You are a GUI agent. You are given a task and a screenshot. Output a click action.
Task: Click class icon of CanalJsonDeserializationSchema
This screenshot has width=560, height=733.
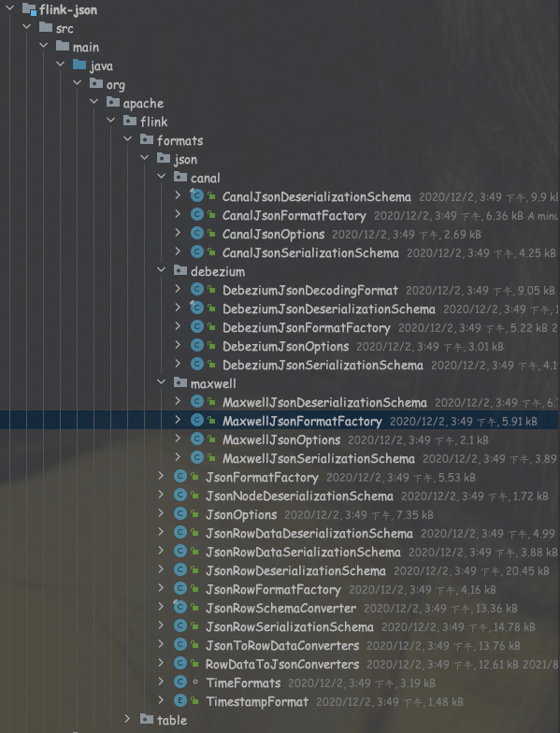196,196
